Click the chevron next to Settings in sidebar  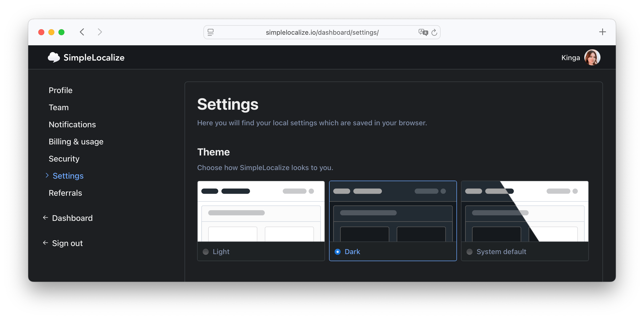click(47, 175)
